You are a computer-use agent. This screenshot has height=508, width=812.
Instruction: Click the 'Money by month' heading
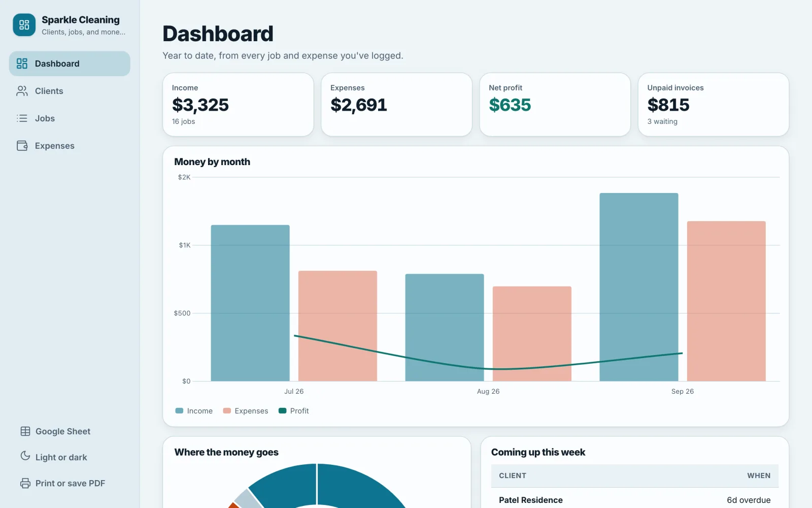click(x=212, y=162)
